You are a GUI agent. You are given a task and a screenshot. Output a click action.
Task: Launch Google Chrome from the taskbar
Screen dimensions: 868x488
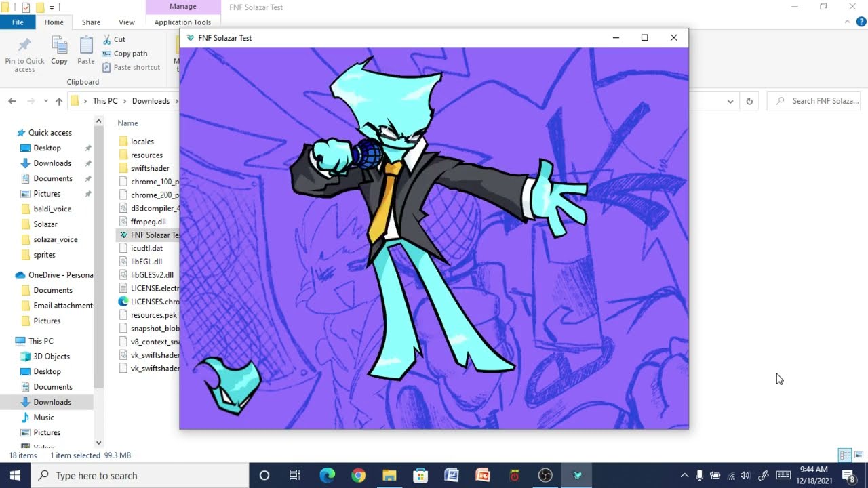[358, 475]
